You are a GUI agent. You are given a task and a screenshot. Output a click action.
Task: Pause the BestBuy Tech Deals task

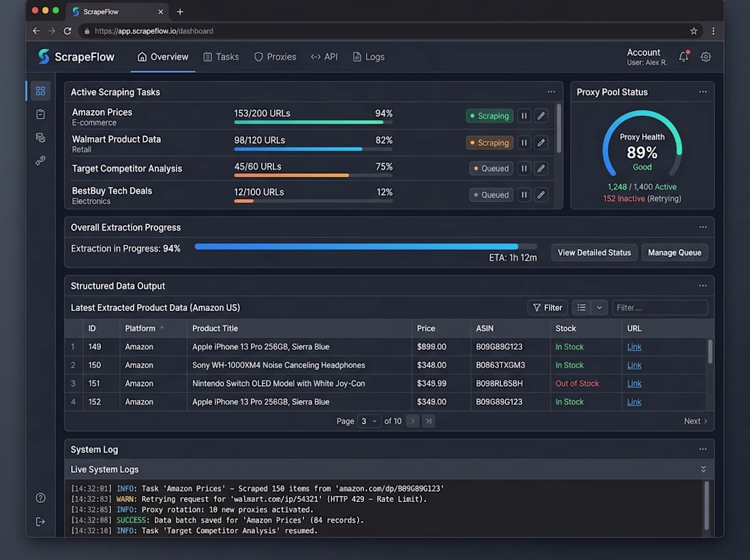(524, 195)
